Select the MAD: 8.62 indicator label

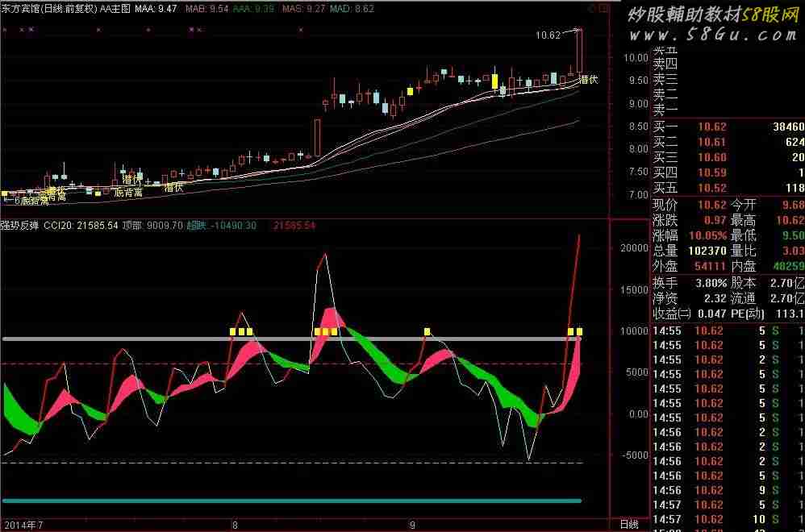coord(352,9)
